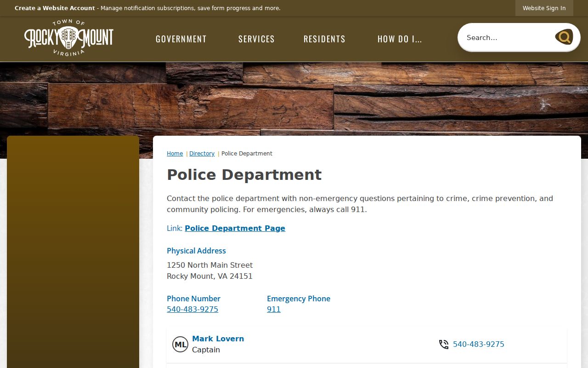Call the main phone number 540-483-9275 under Phone Number
This screenshot has height=368, width=588.
(192, 309)
